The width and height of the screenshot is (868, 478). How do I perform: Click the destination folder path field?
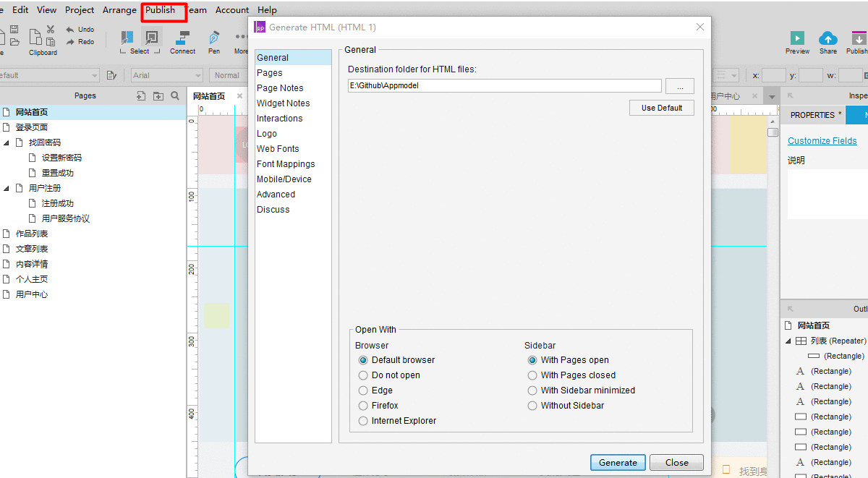pyautogui.click(x=505, y=85)
